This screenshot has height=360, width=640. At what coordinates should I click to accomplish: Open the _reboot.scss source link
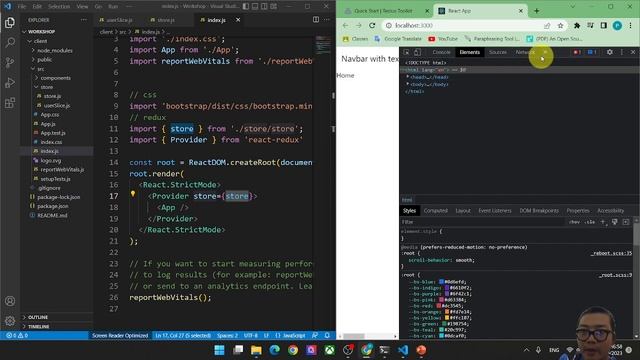click(611, 253)
